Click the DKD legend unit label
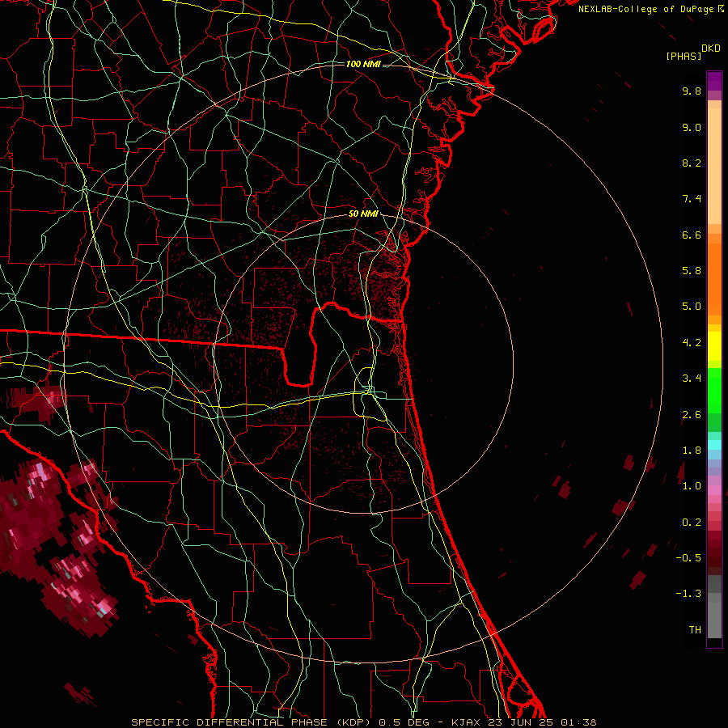 click(x=711, y=49)
